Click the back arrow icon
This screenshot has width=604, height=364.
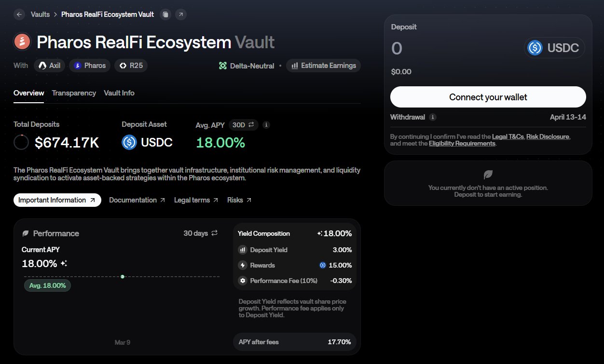(19, 14)
